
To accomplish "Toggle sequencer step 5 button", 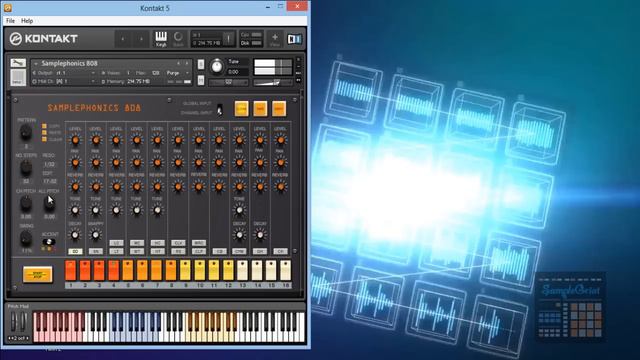I will pyautogui.click(x=128, y=271).
